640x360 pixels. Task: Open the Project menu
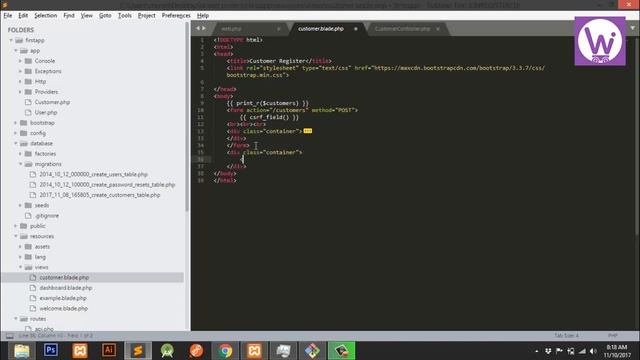click(x=147, y=16)
